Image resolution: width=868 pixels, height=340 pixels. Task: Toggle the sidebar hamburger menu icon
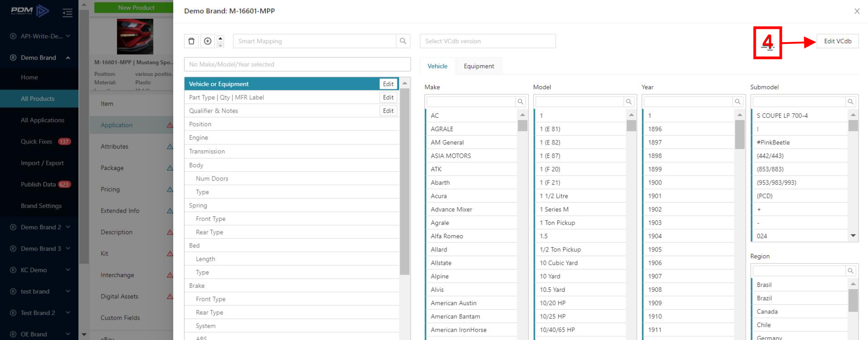(x=67, y=12)
